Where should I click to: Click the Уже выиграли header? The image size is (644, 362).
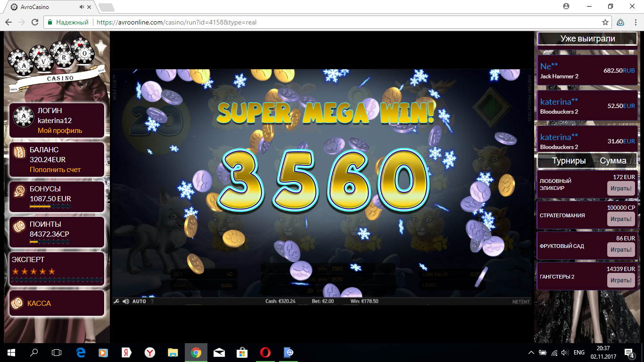pos(587,39)
